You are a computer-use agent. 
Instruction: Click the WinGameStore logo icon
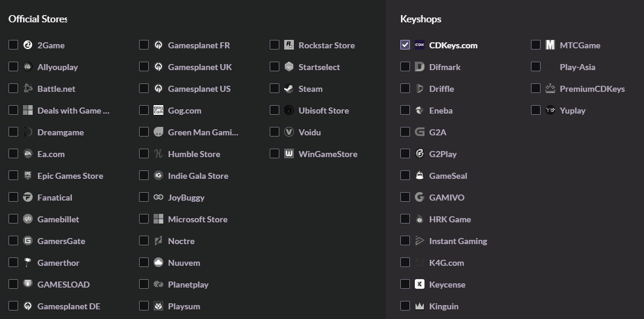288,153
